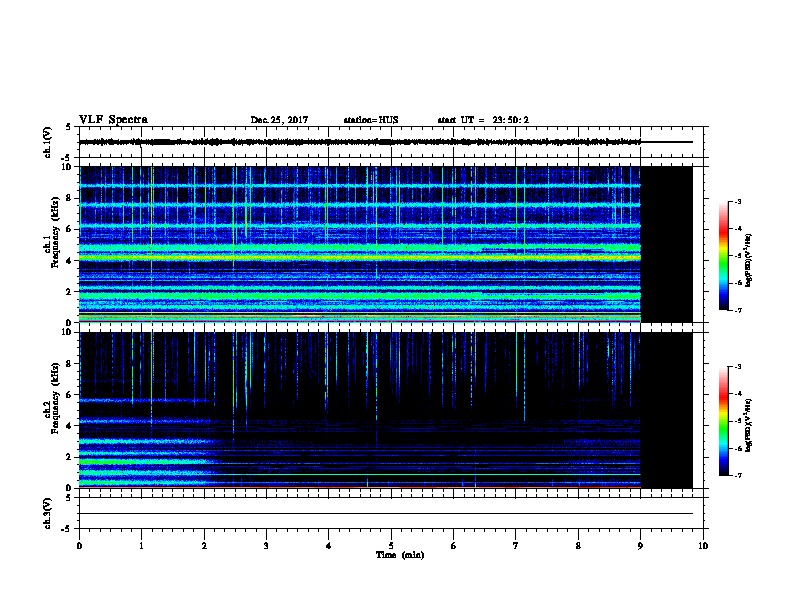Click the '10' kHz tick of ch.1 spectrogram

pos(68,167)
